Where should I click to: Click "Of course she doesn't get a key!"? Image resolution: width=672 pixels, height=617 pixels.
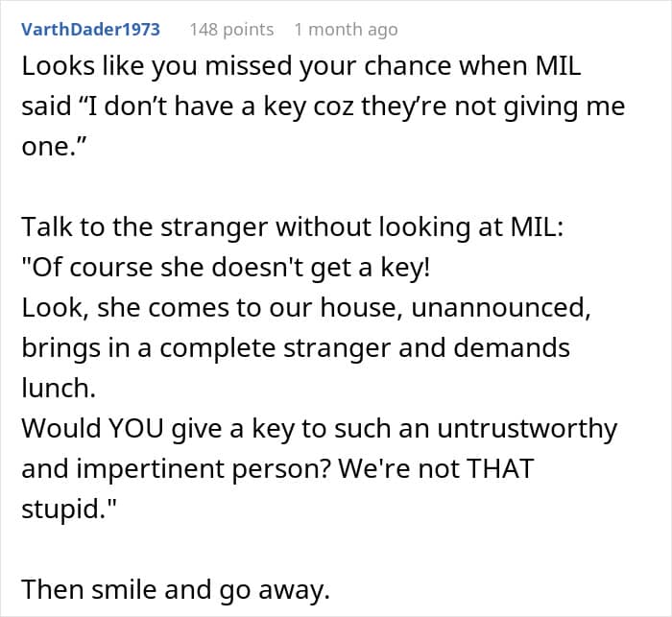228,267
